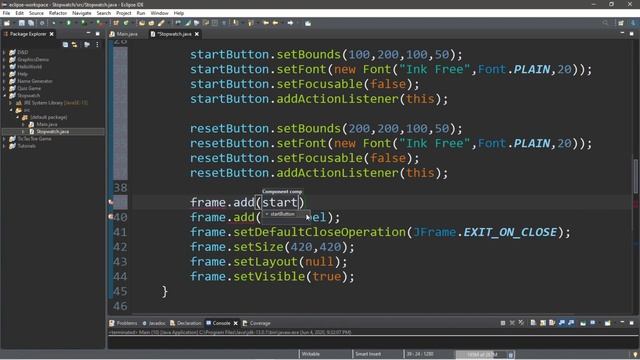This screenshot has width=640, height=360.
Task: Click the Search pen toolbar icon
Action: (161, 23)
